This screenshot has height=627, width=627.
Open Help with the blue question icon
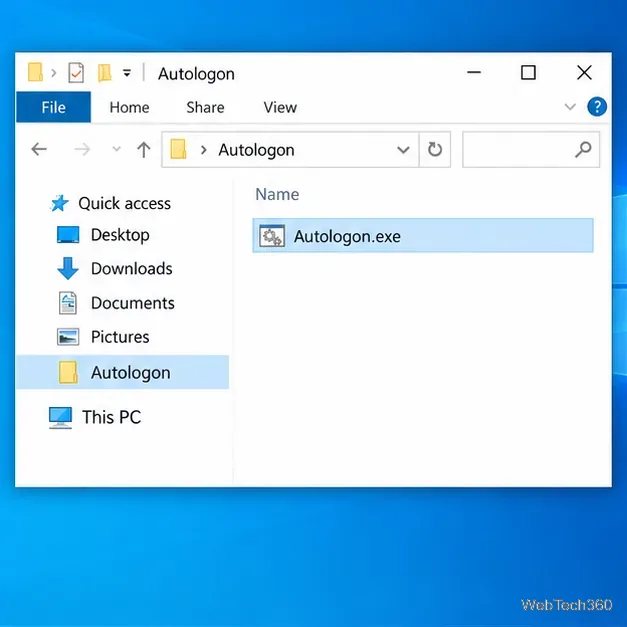597,107
